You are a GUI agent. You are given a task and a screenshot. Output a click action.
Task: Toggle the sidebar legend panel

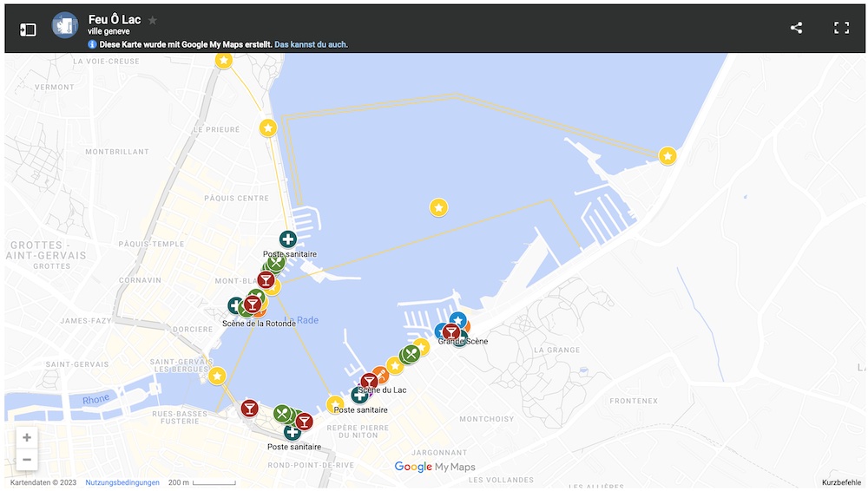click(28, 29)
